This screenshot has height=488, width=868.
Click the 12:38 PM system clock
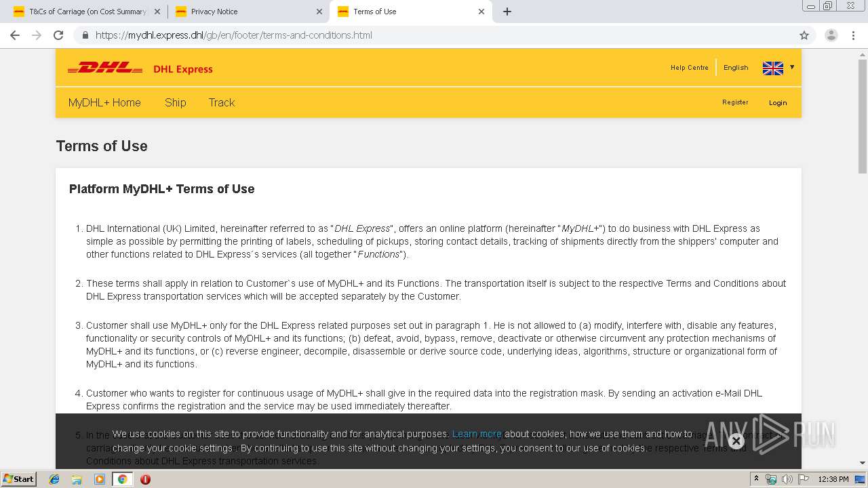point(833,479)
